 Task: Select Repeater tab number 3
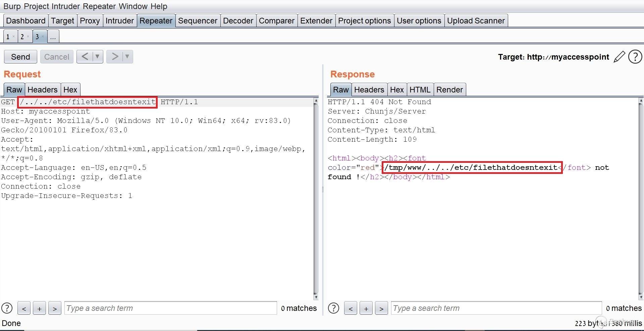(x=37, y=37)
